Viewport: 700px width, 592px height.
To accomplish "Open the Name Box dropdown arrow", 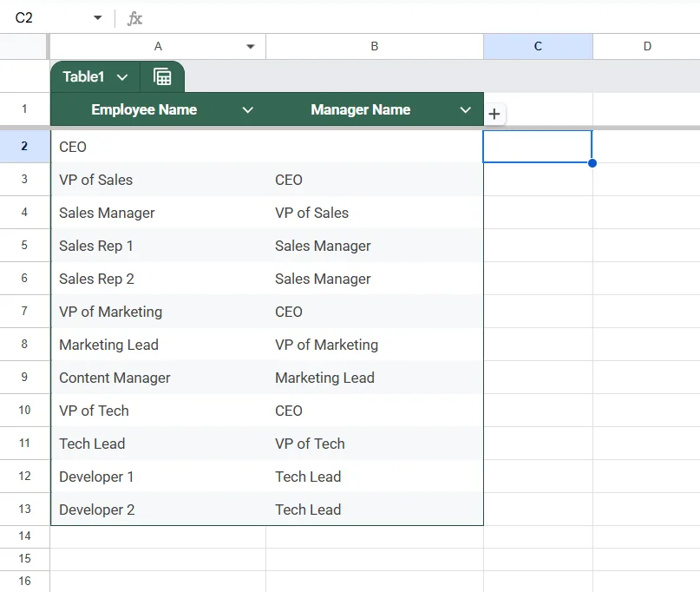I will [x=97, y=18].
